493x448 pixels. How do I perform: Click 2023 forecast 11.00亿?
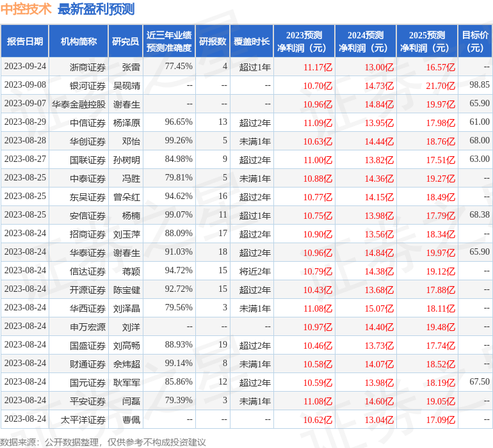(x=318, y=160)
